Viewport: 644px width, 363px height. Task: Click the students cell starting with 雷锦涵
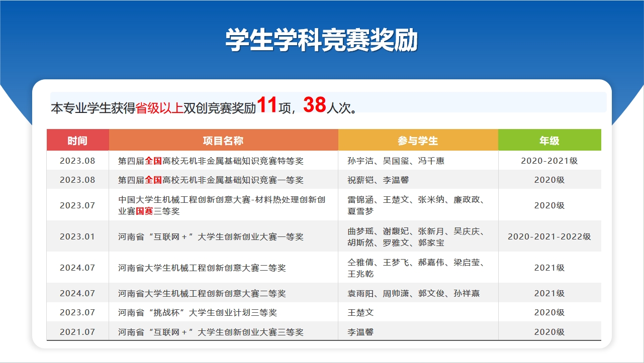(416, 205)
